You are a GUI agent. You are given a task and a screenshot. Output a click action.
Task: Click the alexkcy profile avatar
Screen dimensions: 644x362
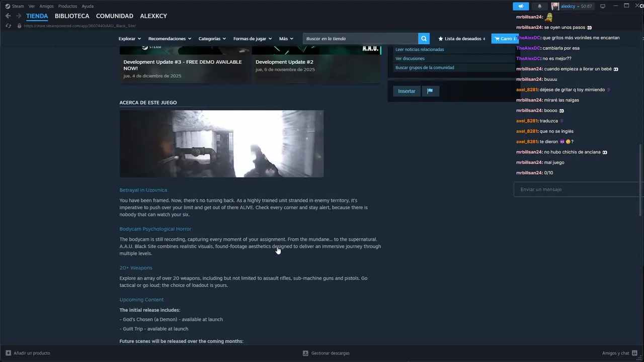[x=555, y=6]
